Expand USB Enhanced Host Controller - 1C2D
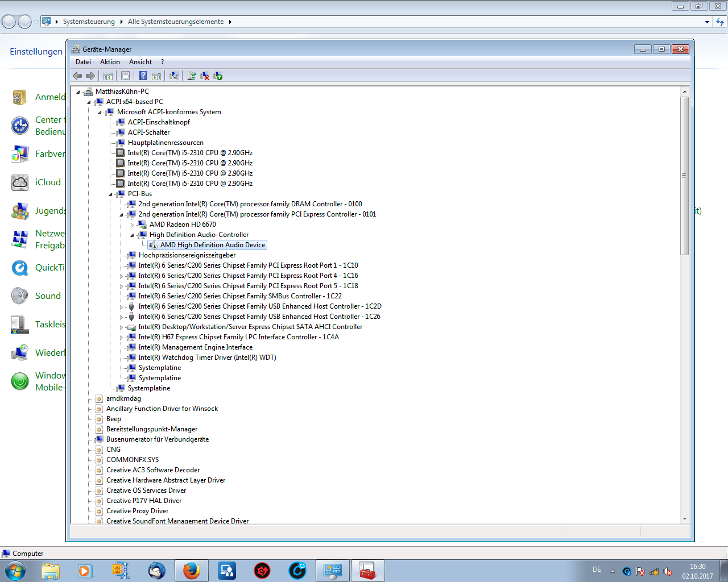This screenshot has width=728, height=582. (x=122, y=306)
